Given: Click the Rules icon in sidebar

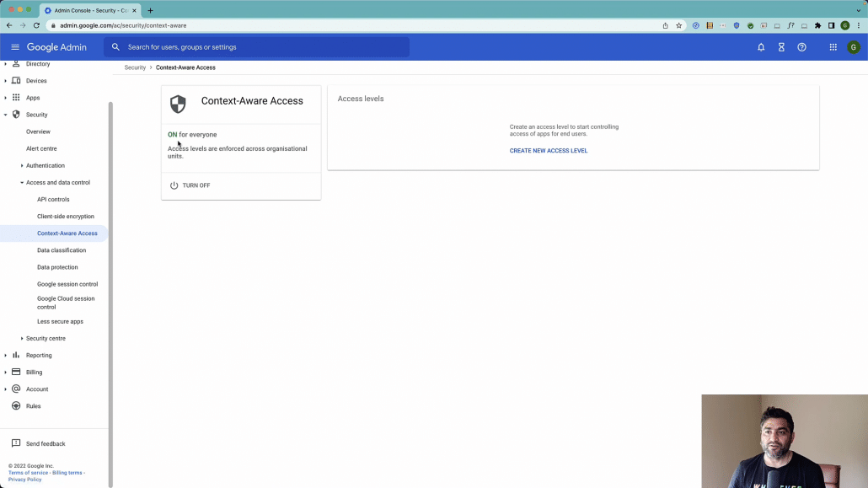Looking at the screenshot, I should (16, 406).
